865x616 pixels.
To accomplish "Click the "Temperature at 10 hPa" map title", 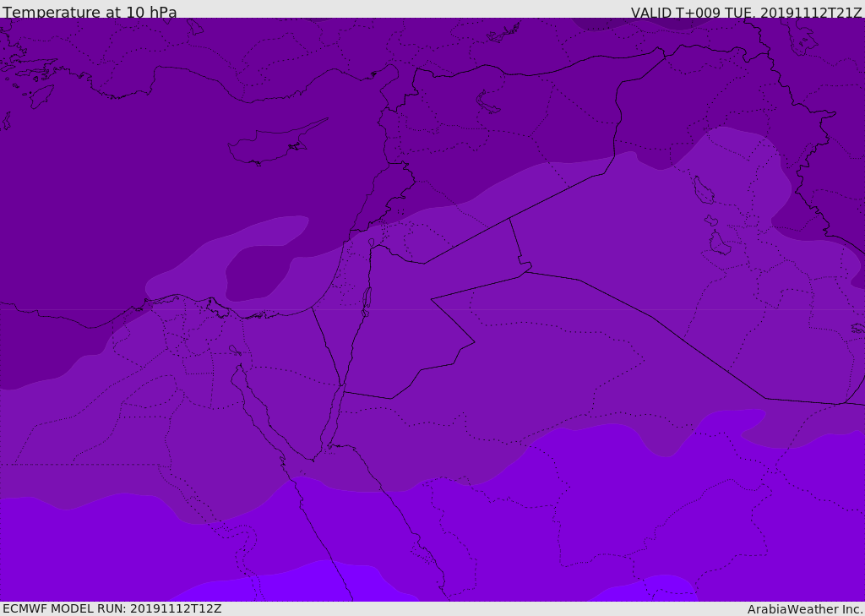I will tap(90, 13).
